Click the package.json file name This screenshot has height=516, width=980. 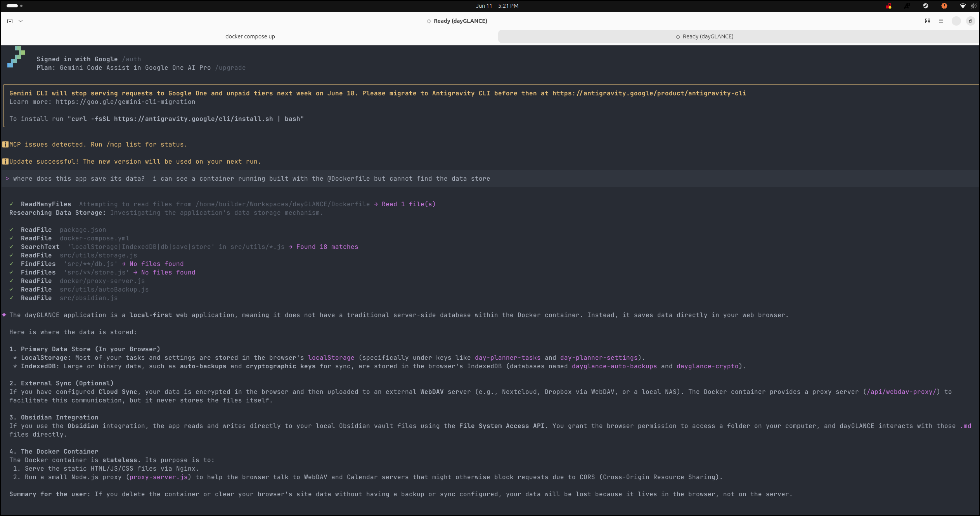tap(83, 230)
